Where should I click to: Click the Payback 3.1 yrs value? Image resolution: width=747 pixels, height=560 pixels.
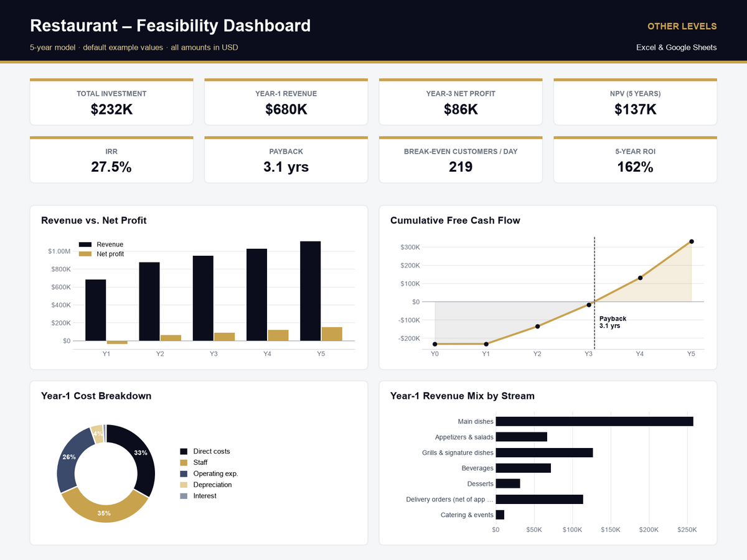pos(286,167)
